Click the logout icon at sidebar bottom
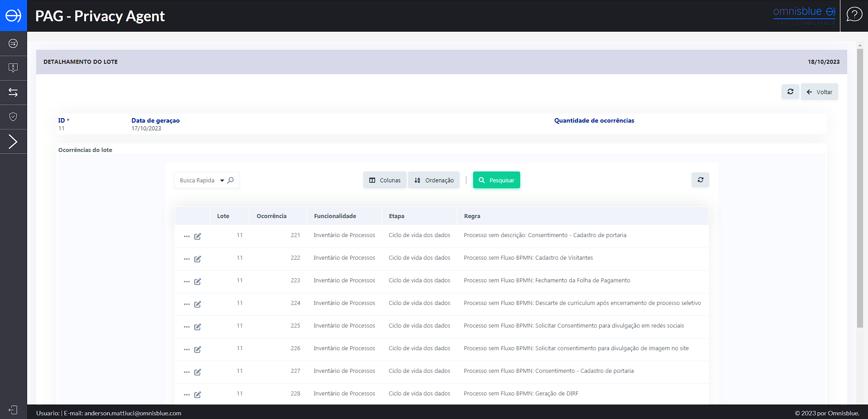Image resolution: width=868 pixels, height=419 pixels. point(13,410)
